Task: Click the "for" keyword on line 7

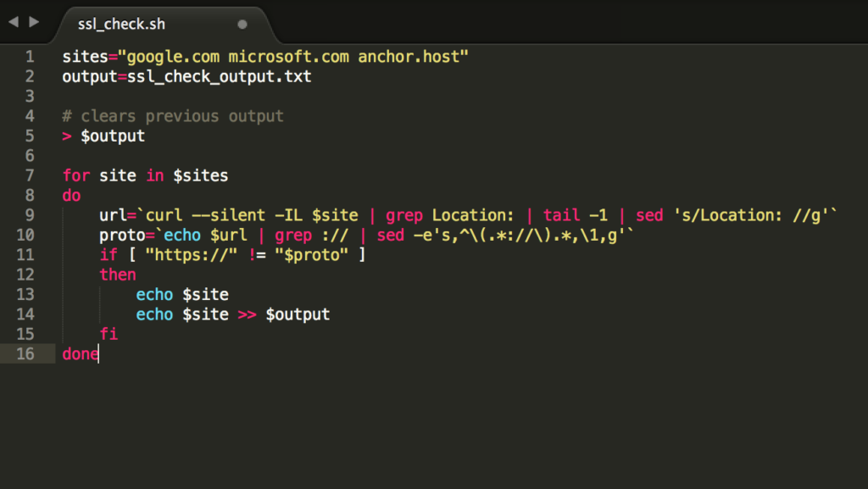Action: [75, 175]
